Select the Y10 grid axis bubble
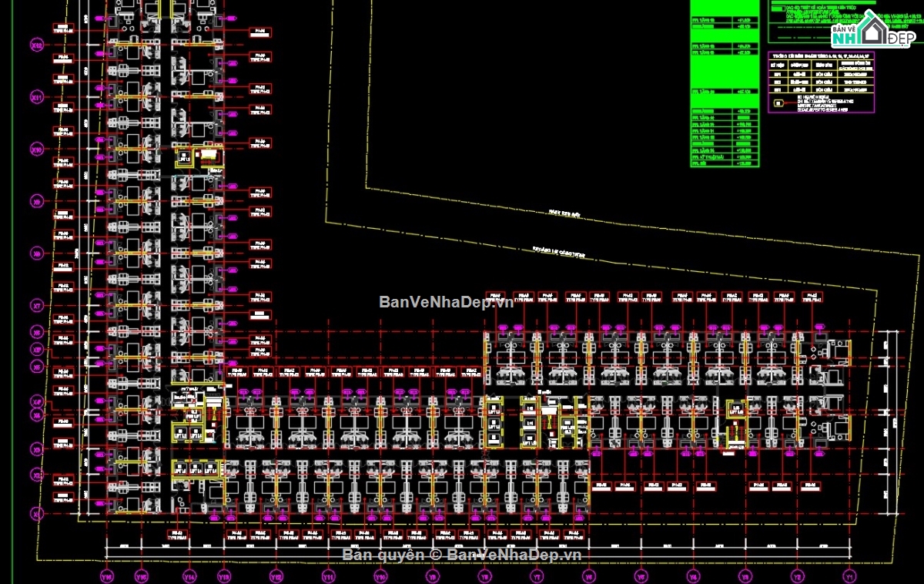This screenshot has height=584, width=924. click(380, 576)
